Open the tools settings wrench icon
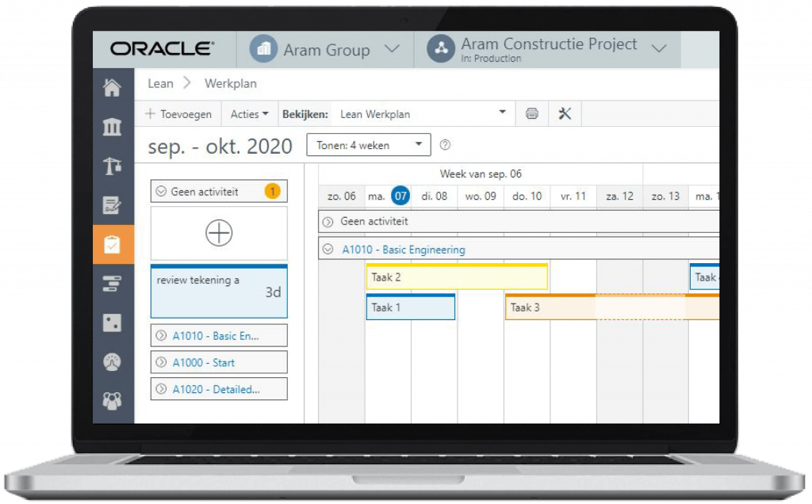The width and height of the screenshot is (812, 504). (x=565, y=114)
